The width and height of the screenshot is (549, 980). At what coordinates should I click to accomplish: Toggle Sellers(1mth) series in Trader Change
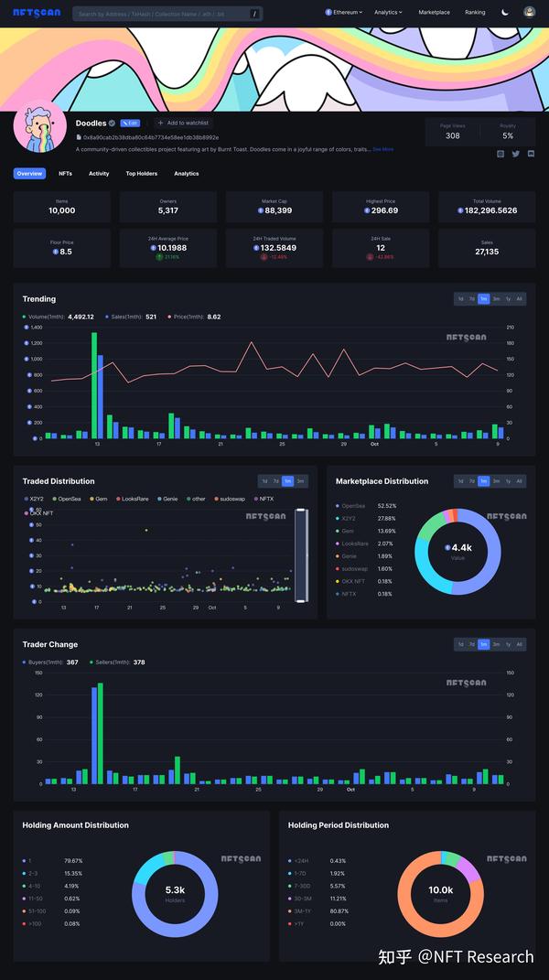[117, 662]
